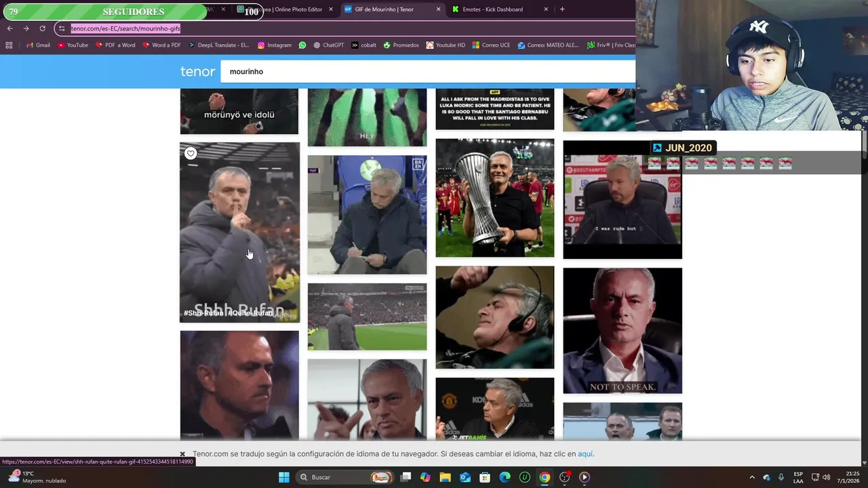Open the ChatGPT bookmark
The width and height of the screenshot is (868, 488).
(328, 45)
